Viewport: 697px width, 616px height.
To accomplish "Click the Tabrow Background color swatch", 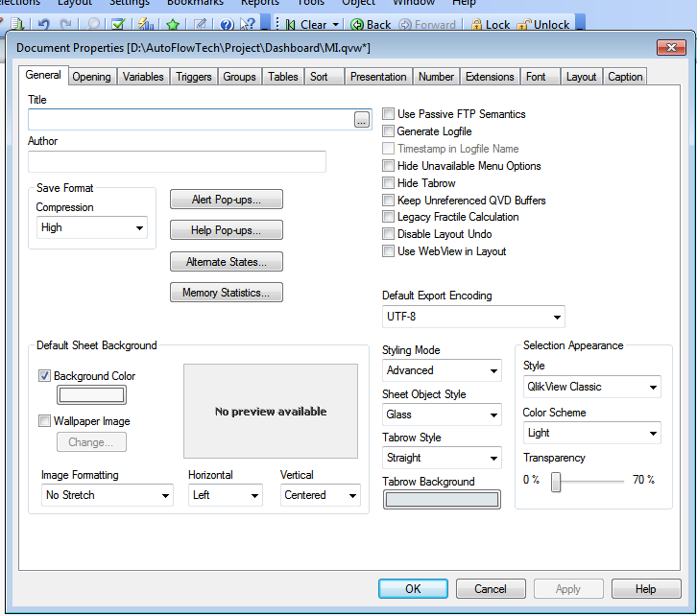I will coord(442,500).
